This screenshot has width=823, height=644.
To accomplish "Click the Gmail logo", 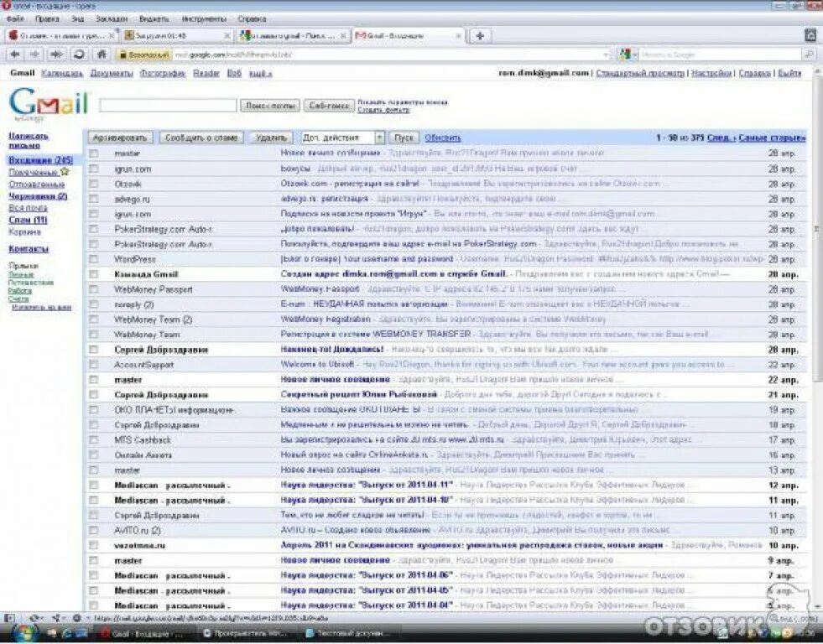I will coord(49,103).
